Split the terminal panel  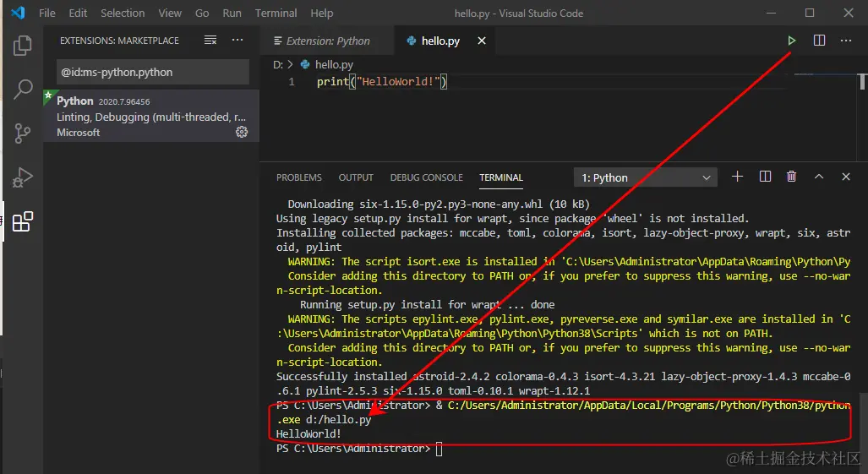tap(765, 177)
